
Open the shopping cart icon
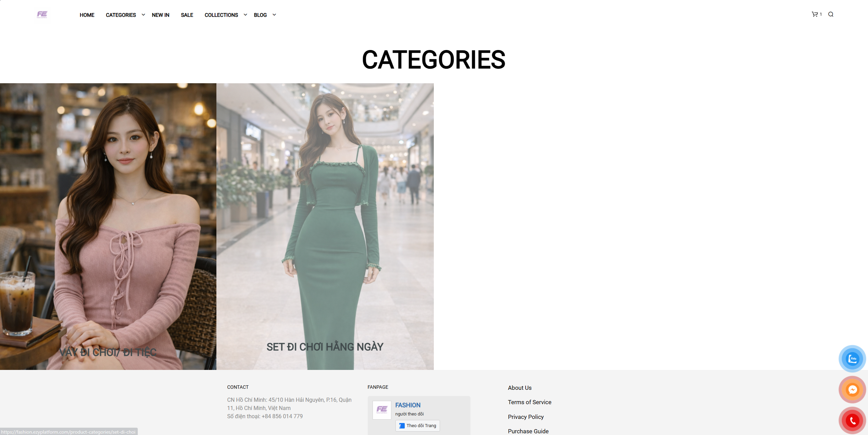(815, 14)
